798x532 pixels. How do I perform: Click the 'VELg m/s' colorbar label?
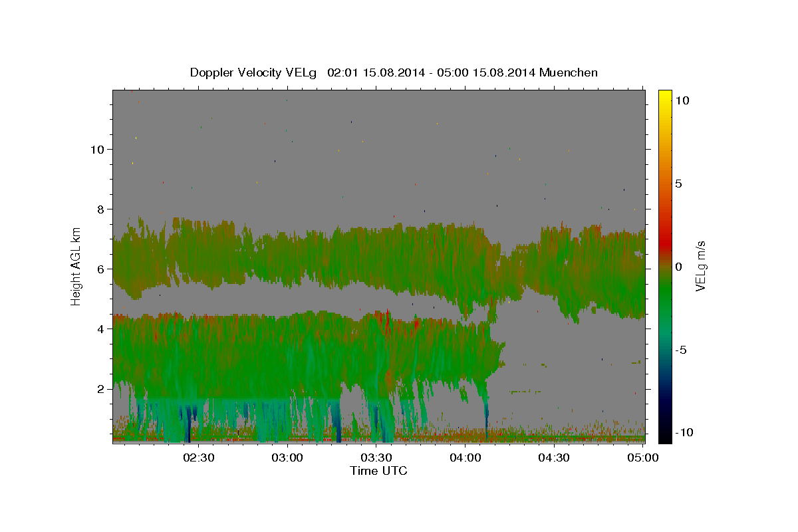tap(700, 266)
